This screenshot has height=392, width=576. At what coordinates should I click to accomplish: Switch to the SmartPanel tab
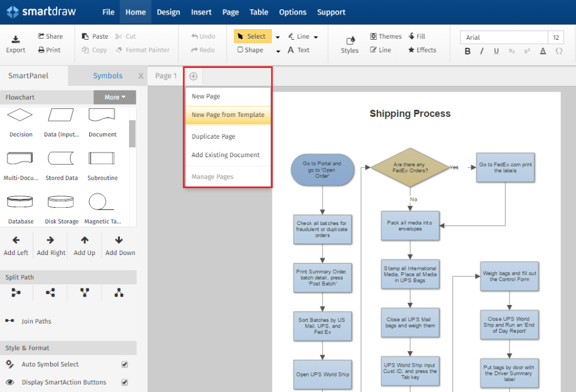point(28,75)
